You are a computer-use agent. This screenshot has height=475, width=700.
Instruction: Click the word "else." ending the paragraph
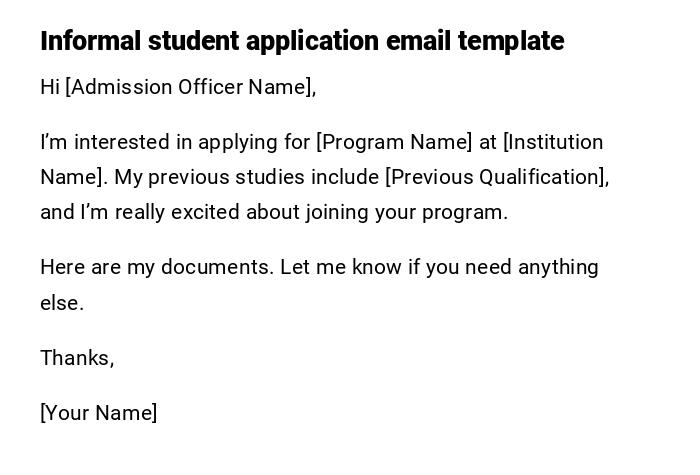tap(62, 303)
